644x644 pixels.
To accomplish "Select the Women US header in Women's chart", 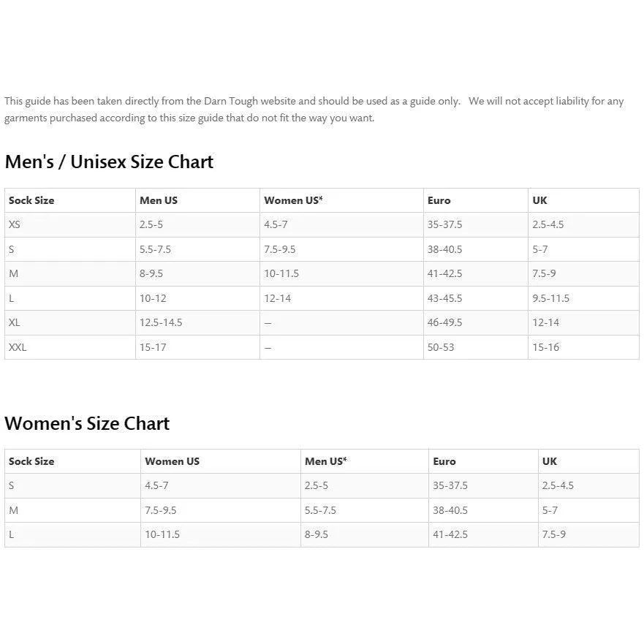I will point(172,461).
